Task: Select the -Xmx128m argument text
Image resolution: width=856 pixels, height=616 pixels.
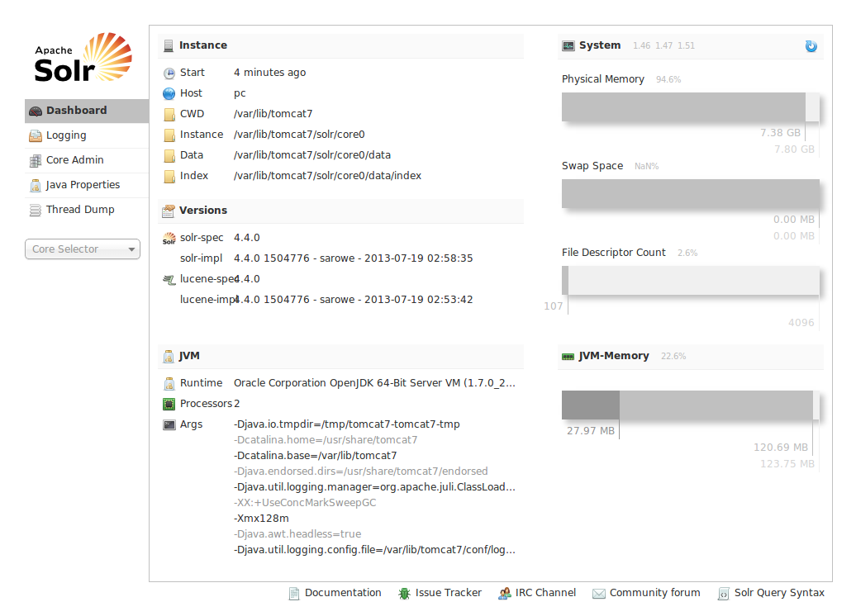Action: (x=261, y=519)
